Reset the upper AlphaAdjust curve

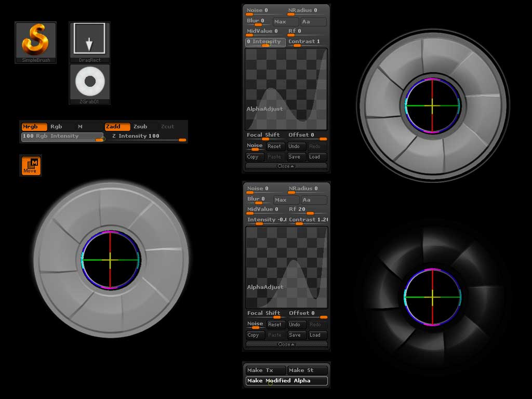point(275,147)
